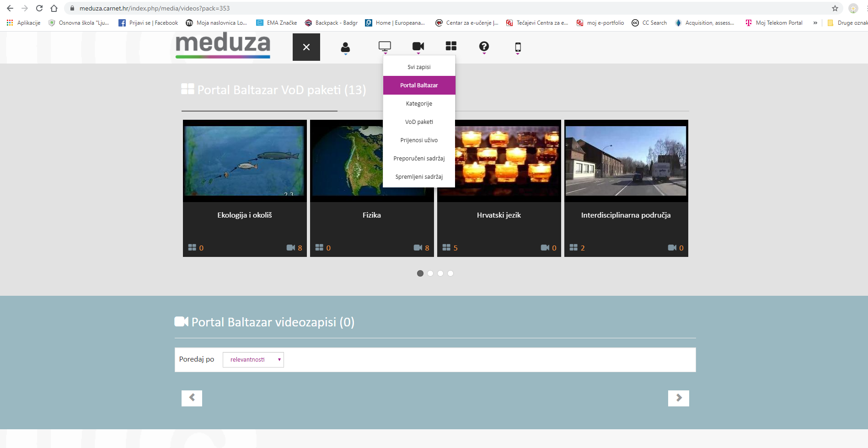Click the browser forward arrow

click(25, 8)
